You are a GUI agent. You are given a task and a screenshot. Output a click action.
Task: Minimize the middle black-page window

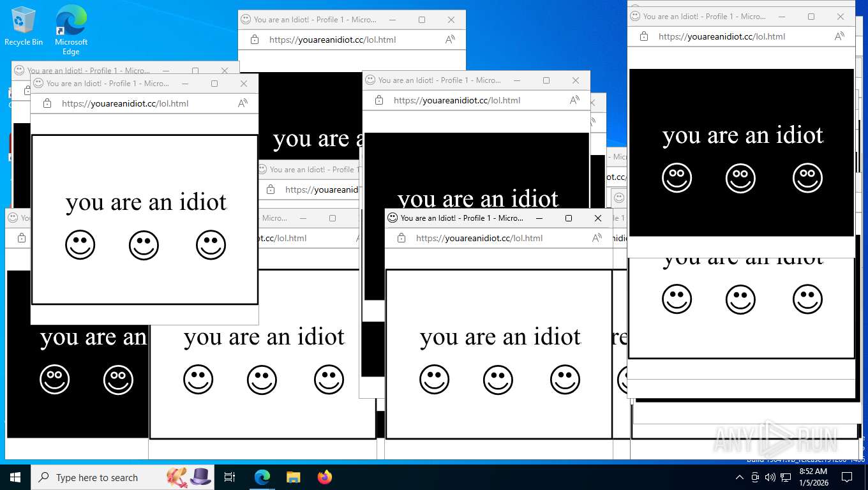517,80
